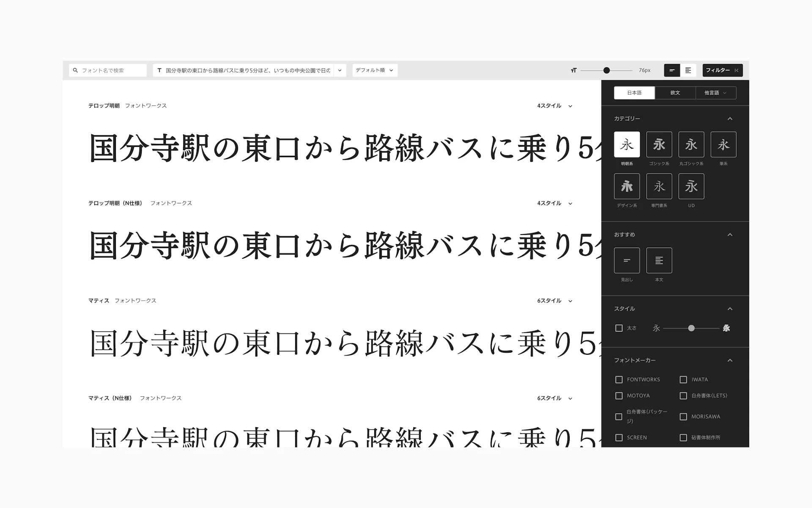Image resolution: width=812 pixels, height=508 pixels.
Task: Choose the 本文 recommendation icon
Action: tap(659, 260)
